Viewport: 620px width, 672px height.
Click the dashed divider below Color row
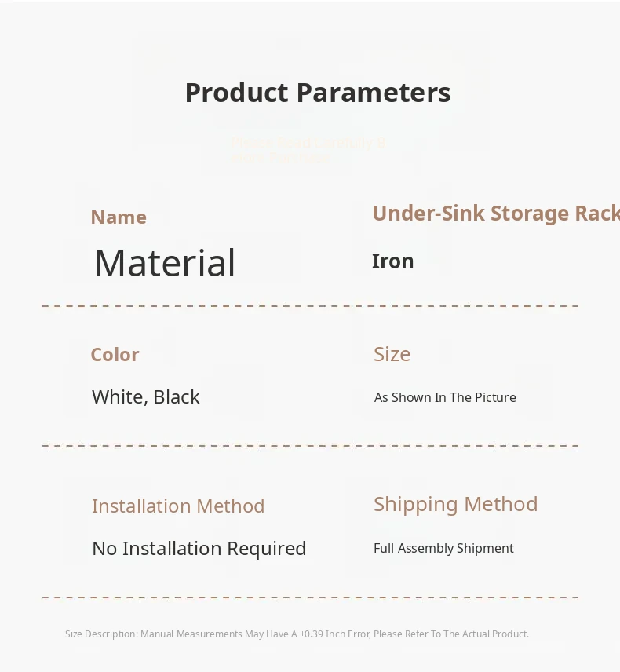tap(310, 445)
